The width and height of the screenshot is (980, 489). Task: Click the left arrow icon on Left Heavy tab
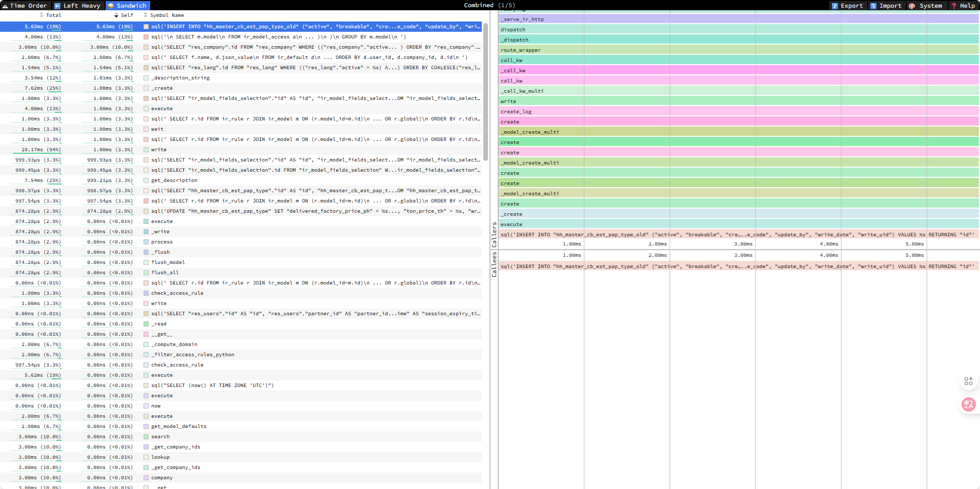(58, 6)
